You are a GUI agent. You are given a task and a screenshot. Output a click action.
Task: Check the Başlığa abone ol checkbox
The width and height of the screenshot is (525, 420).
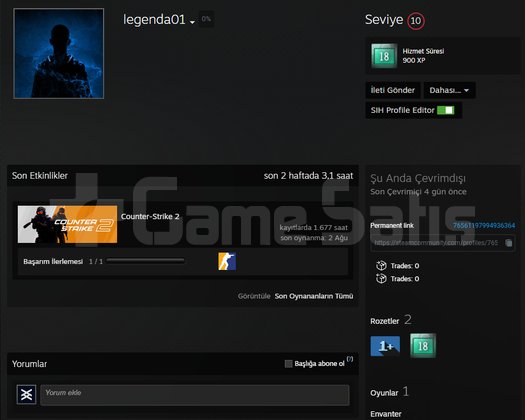click(x=288, y=364)
